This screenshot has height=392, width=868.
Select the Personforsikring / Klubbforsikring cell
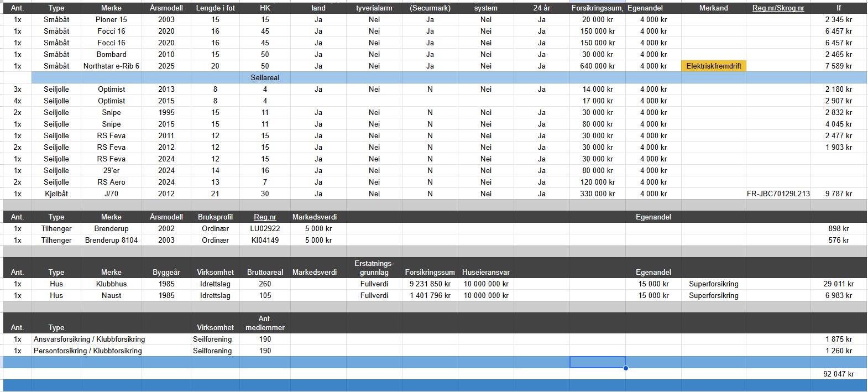point(88,351)
